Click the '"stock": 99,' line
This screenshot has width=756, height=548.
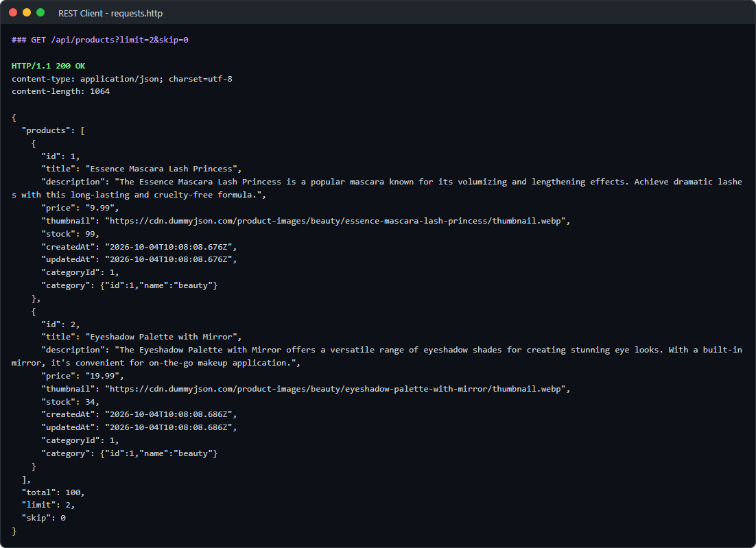[x=70, y=235]
